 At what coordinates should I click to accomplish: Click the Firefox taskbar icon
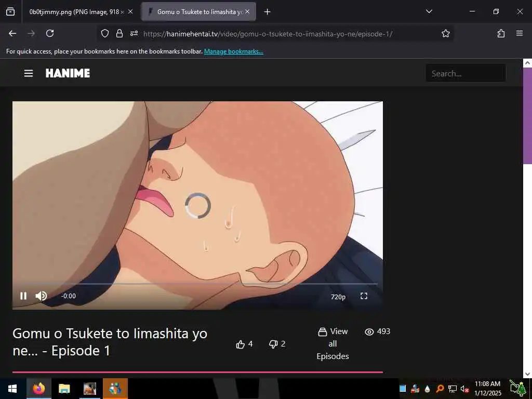pyautogui.click(x=38, y=389)
